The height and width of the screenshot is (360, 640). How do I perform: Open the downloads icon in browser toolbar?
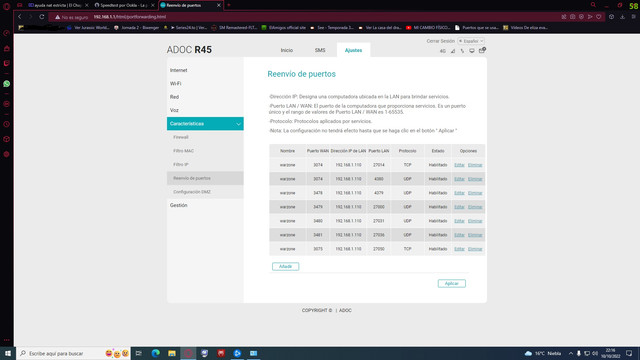(x=622, y=17)
